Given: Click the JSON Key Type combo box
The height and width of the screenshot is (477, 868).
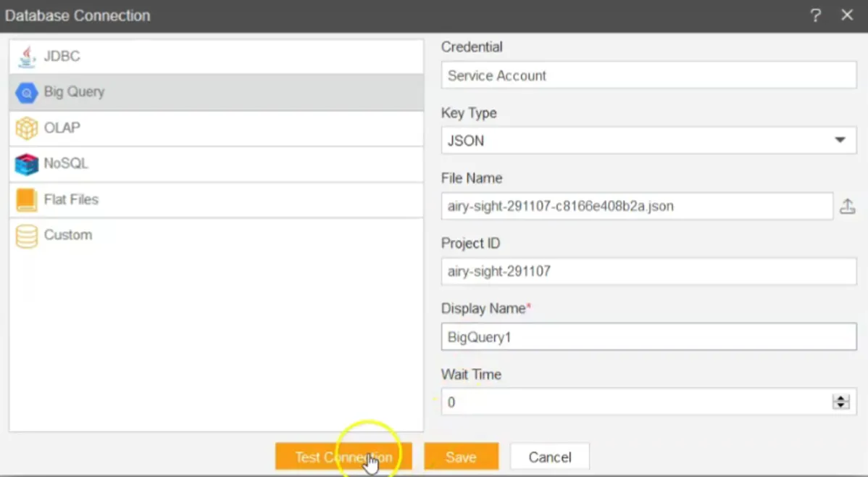Looking at the screenshot, I should point(648,141).
